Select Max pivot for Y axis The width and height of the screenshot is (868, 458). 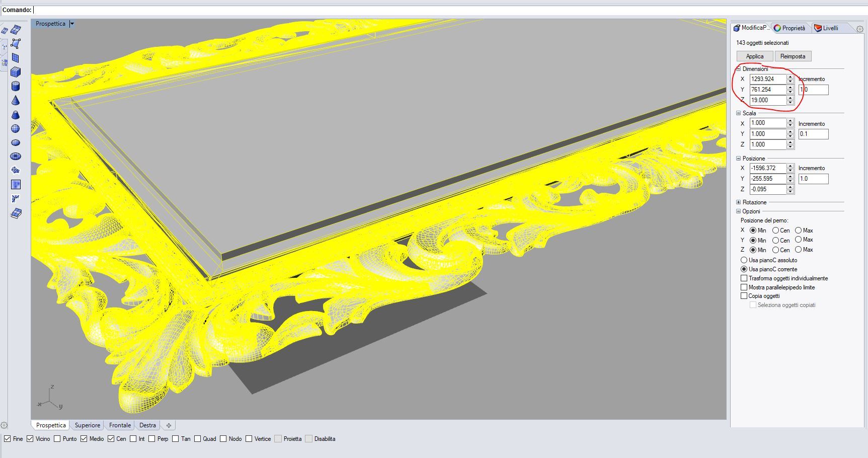coord(799,240)
